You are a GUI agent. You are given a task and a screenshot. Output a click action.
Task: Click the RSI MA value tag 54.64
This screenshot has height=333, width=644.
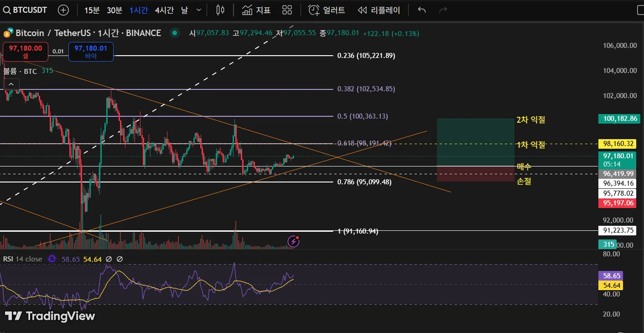(x=610, y=286)
